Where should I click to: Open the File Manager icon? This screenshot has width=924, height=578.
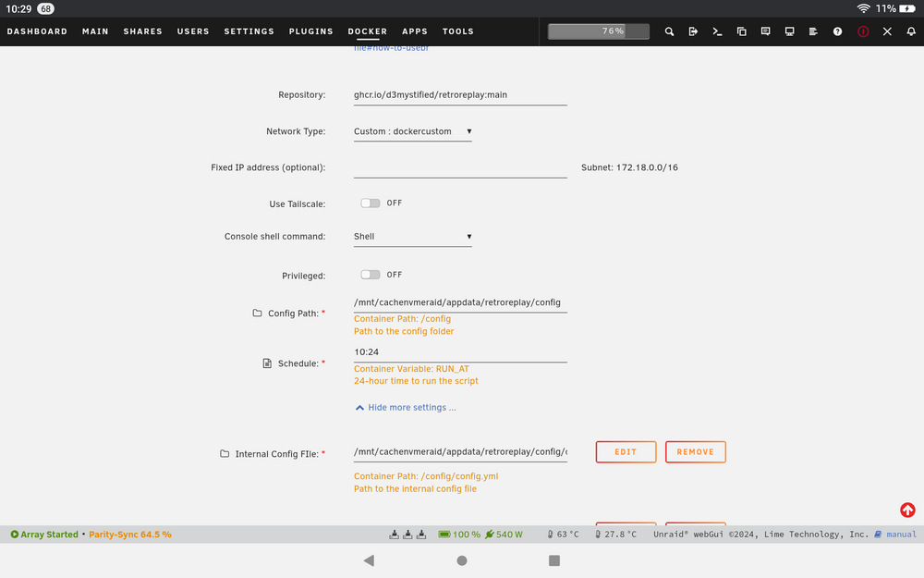[x=741, y=31]
